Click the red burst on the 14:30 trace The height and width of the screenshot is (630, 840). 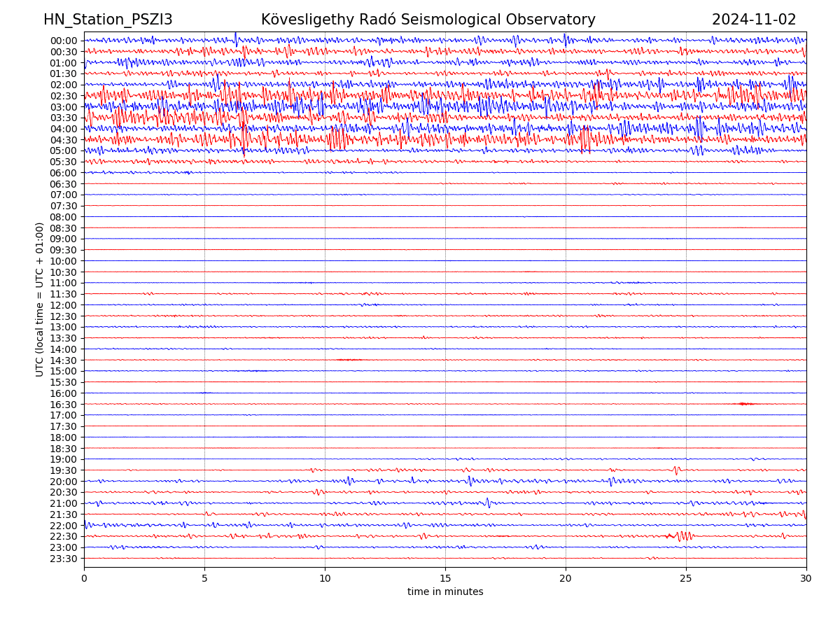[349, 360]
